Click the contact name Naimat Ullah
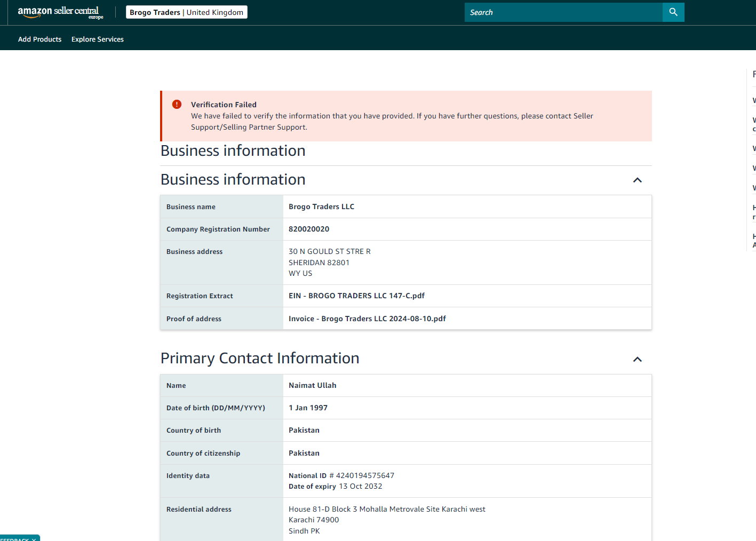The width and height of the screenshot is (756, 541). [313, 385]
